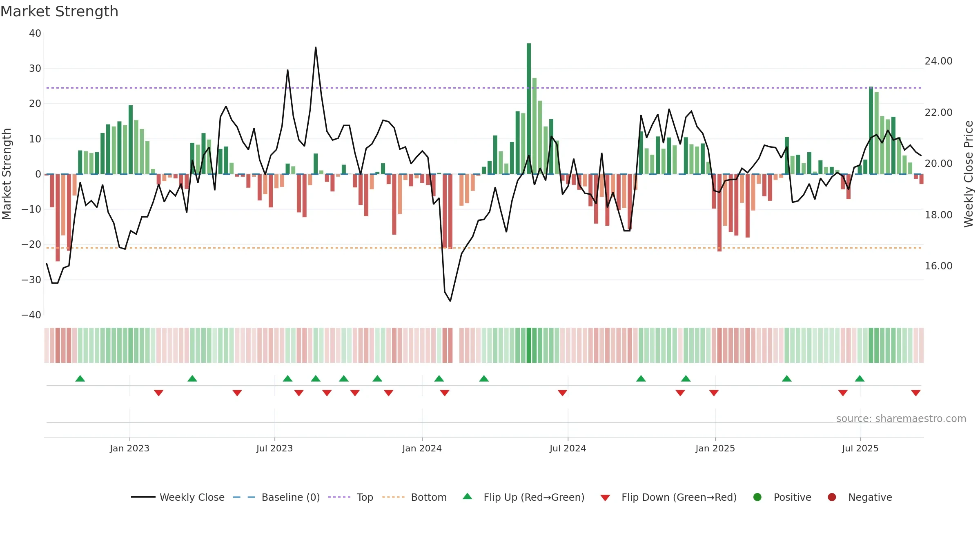Toggle the Top legend item
The image size is (980, 551).
point(351,497)
